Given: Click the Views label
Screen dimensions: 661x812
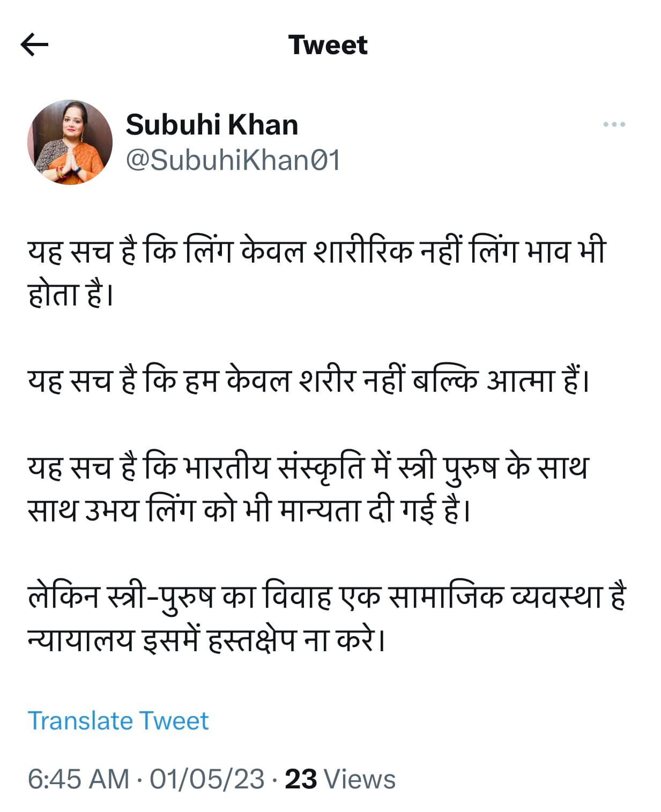Looking at the screenshot, I should point(360,779).
